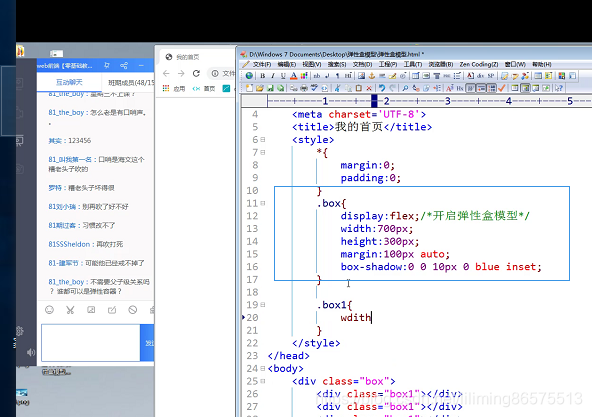Click the browser forward arrow button
592x417 pixels.
click(x=181, y=73)
